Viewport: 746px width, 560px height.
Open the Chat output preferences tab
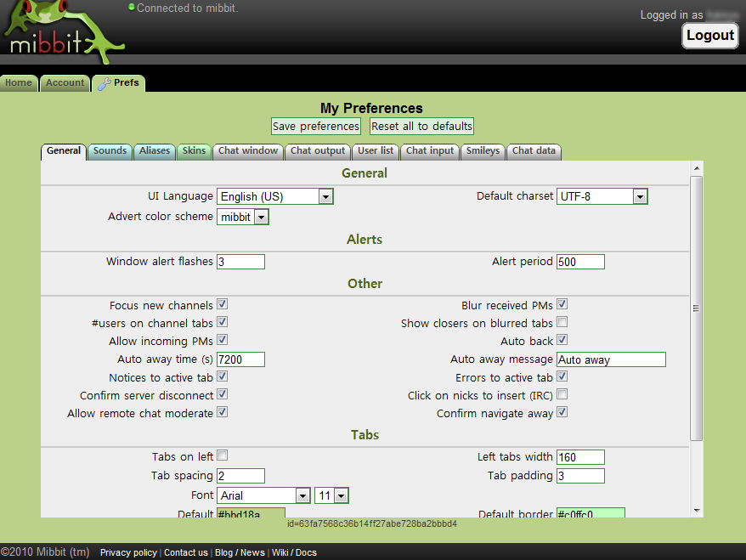(318, 150)
